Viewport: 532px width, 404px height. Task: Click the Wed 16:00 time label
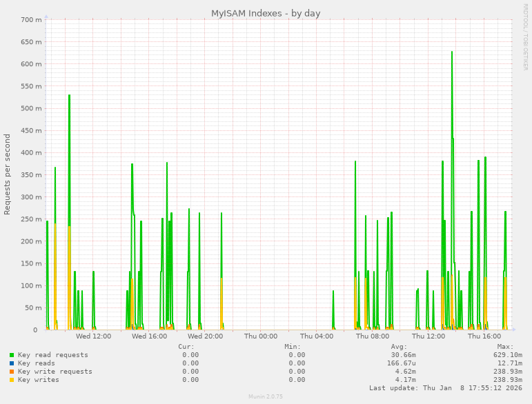pos(149,336)
